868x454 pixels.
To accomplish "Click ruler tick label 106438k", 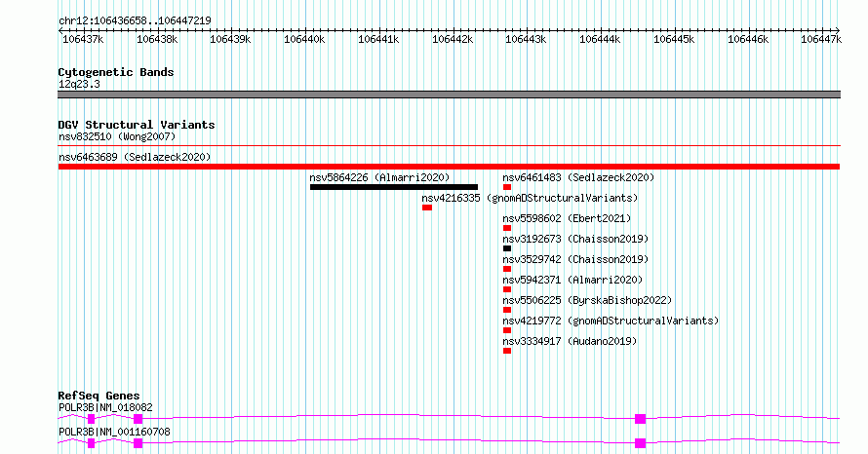I will tap(157, 39).
